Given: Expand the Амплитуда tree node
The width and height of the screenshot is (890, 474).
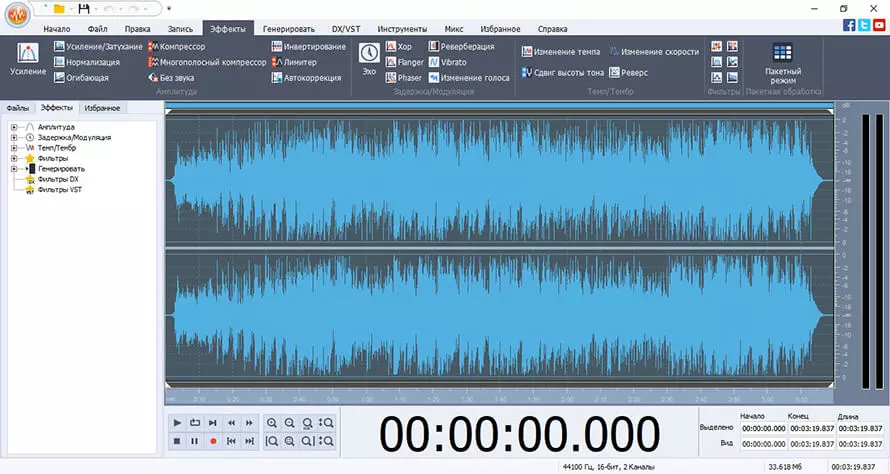Looking at the screenshot, I should [x=14, y=127].
